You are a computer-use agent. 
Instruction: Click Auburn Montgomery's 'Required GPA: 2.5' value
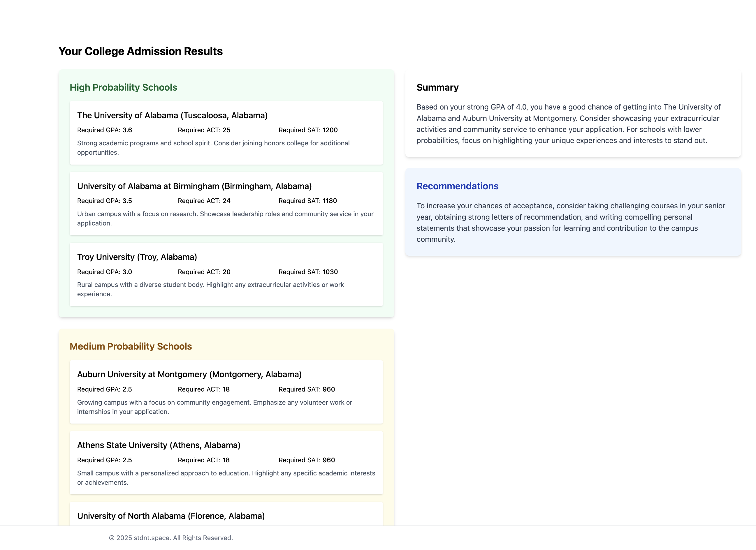click(105, 389)
